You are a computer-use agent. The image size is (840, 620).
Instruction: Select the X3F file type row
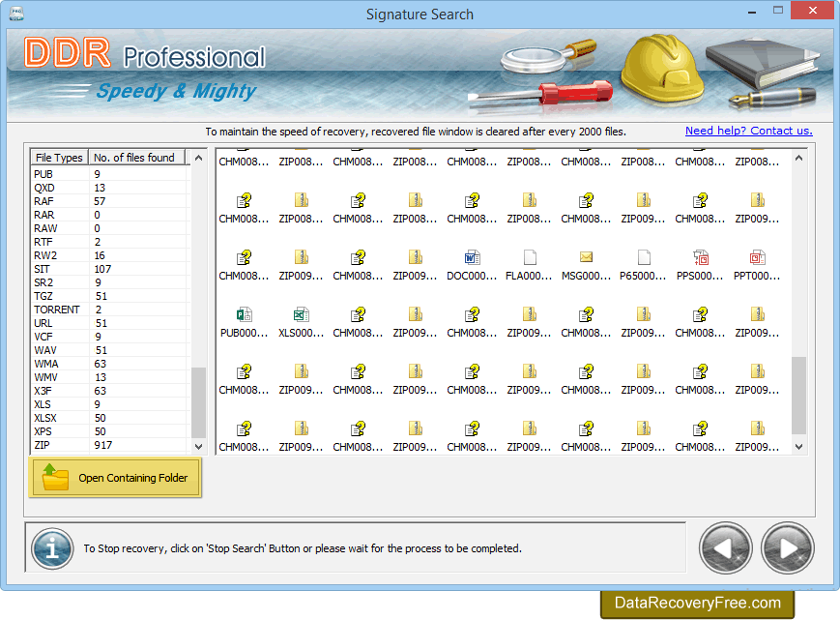110,391
